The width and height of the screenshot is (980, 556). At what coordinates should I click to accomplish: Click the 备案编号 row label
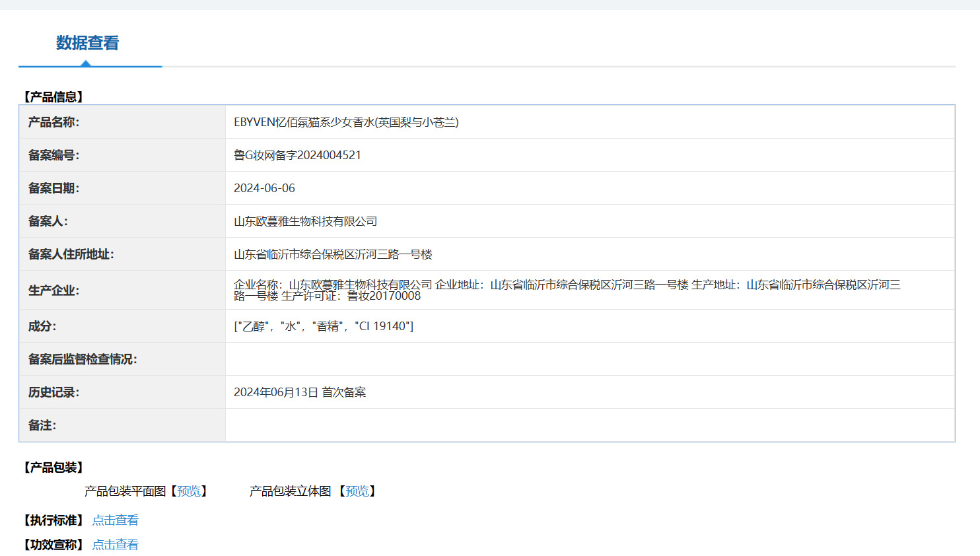(x=53, y=155)
